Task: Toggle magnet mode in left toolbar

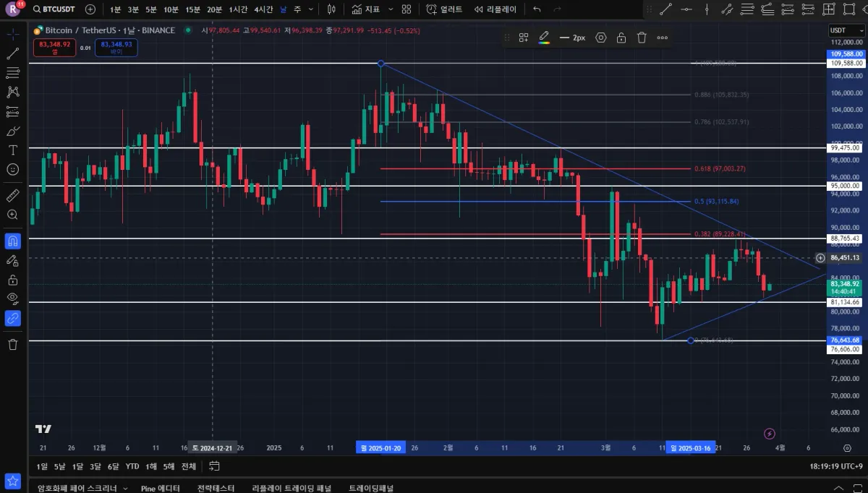Action: [x=12, y=241]
